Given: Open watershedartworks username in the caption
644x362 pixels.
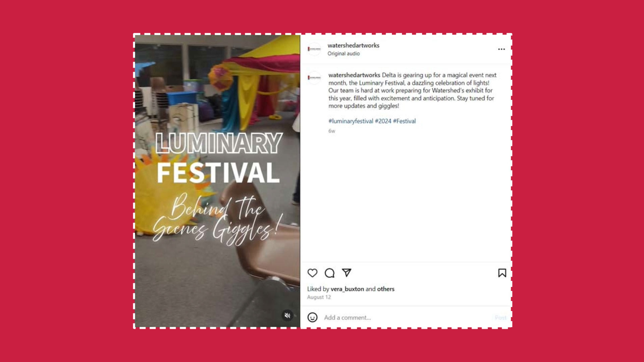Looking at the screenshot, I should coord(354,75).
